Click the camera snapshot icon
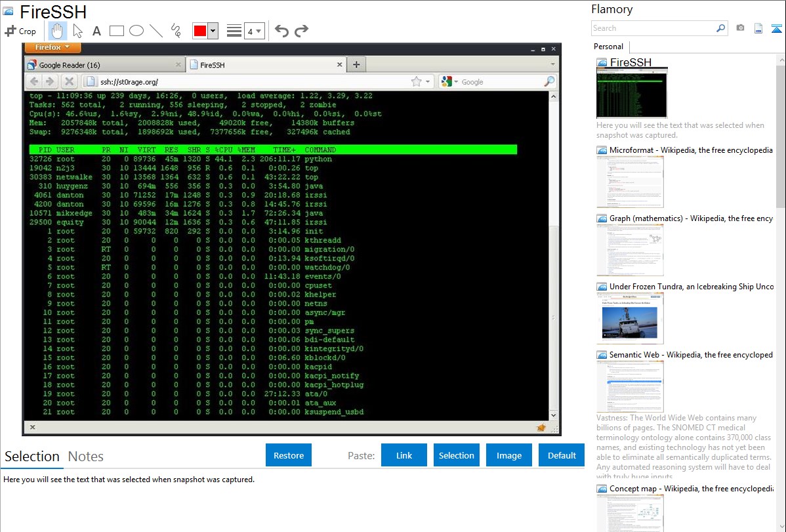The image size is (786, 532). click(740, 28)
